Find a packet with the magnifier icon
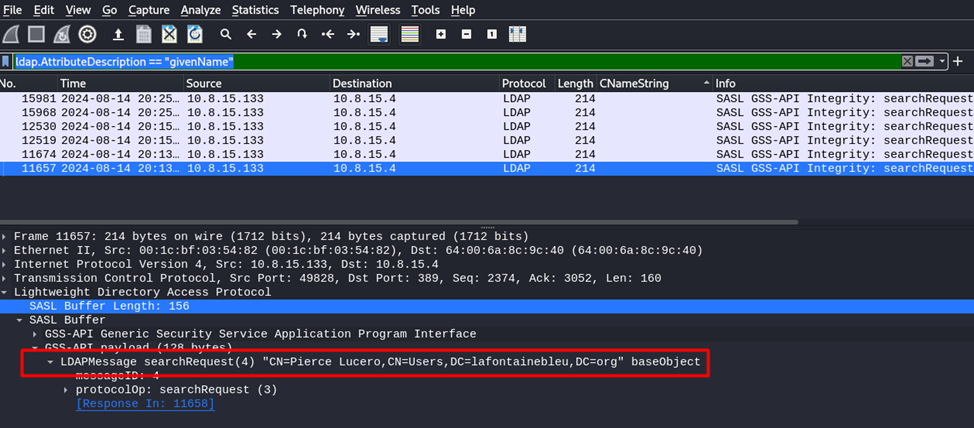Screen dimensions: 974x428 pyautogui.click(x=226, y=35)
